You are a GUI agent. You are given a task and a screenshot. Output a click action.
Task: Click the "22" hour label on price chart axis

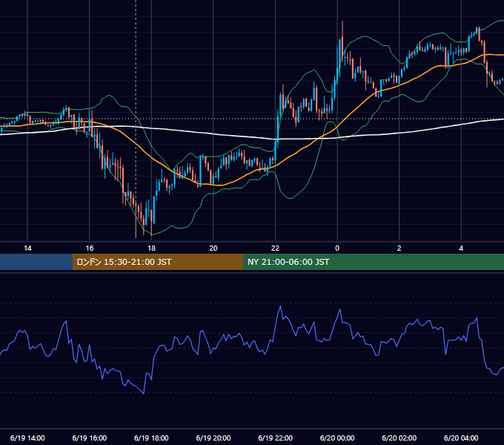pyautogui.click(x=275, y=248)
